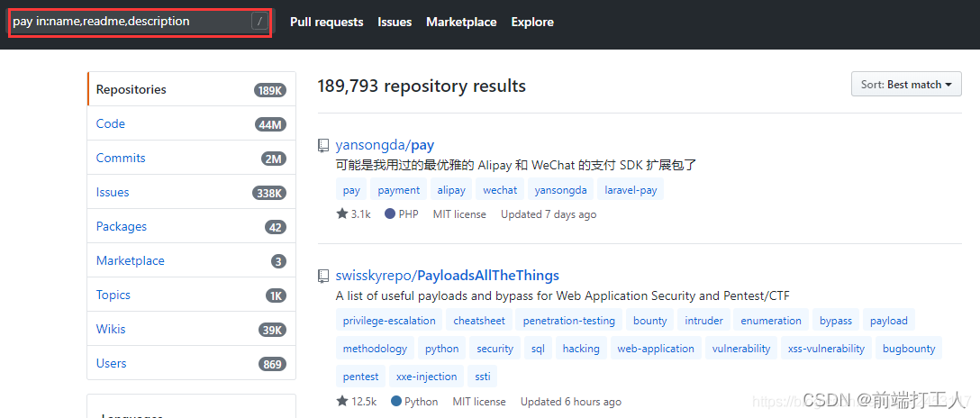Click "Updated 6 hours ago" text
Image resolution: width=980 pixels, height=418 pixels.
(571, 401)
